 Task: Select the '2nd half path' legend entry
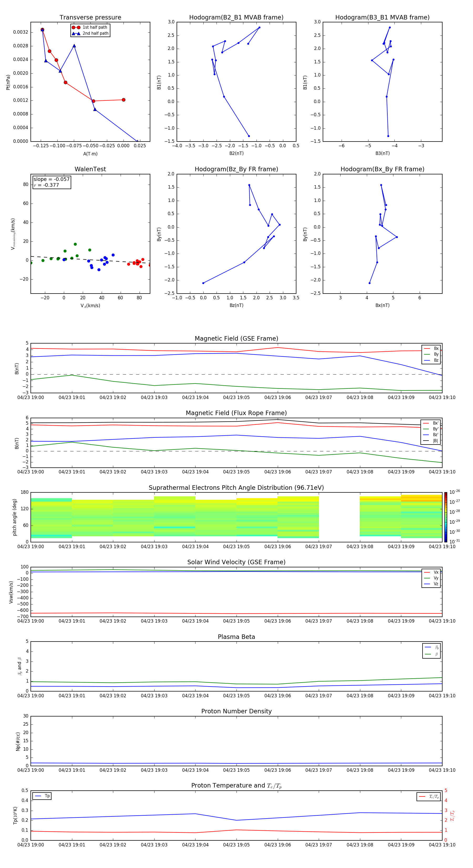(x=90, y=33)
